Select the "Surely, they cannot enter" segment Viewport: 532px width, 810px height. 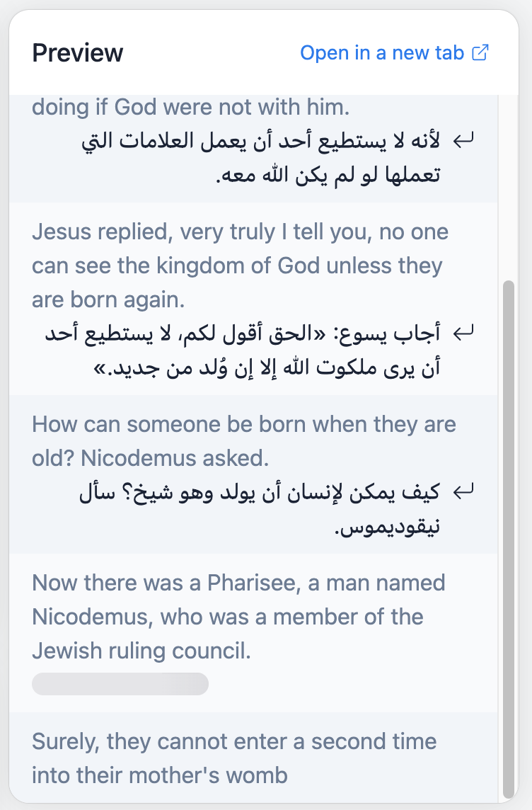(234, 758)
